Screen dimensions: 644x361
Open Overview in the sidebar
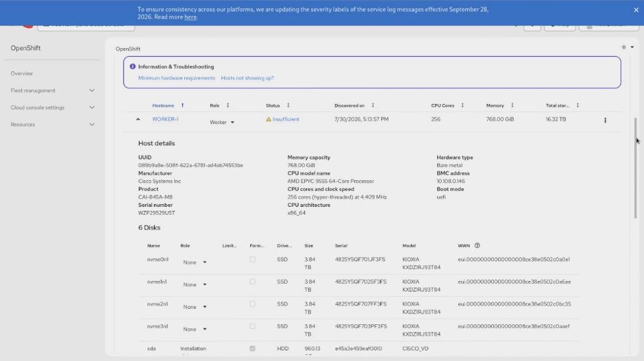[x=22, y=73]
